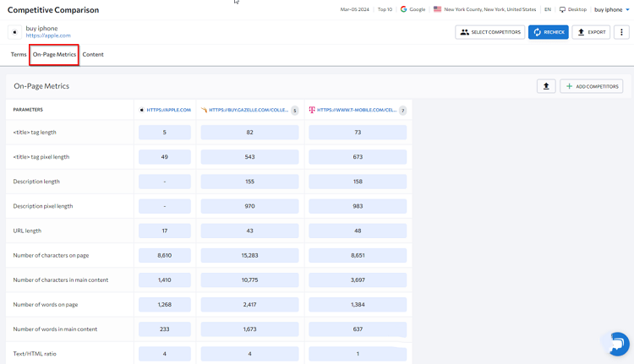The width and height of the screenshot is (634, 364).
Task: Click the value 8,651 characters on page
Action: [358, 255]
